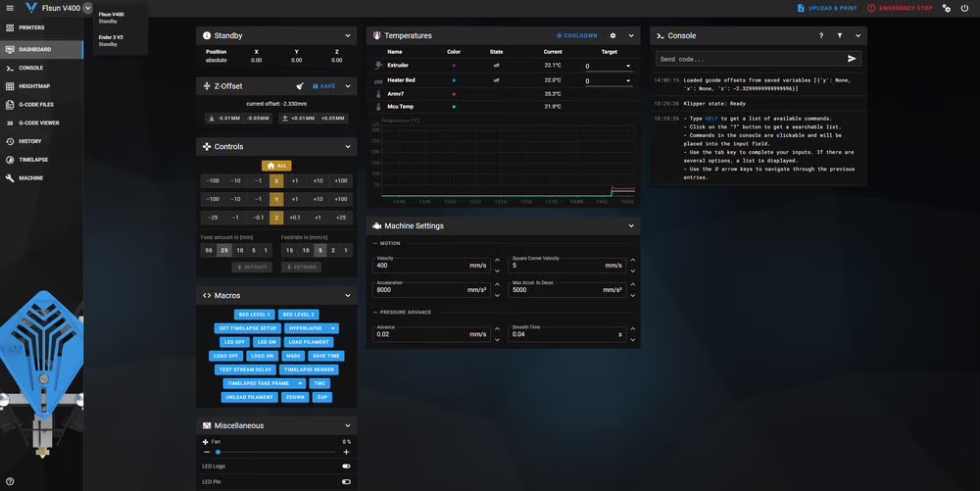The image size is (980, 491).
Task: Run the Bed Level 1 macro
Action: pos(255,315)
